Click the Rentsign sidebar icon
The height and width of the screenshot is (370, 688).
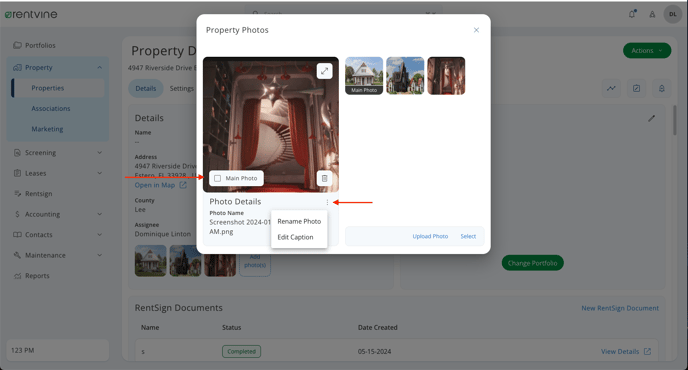(17, 194)
